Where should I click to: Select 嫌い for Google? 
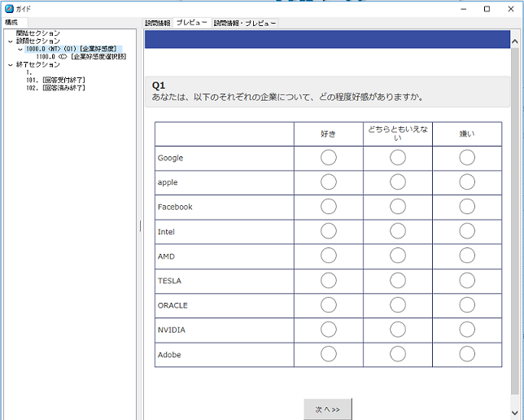467,158
